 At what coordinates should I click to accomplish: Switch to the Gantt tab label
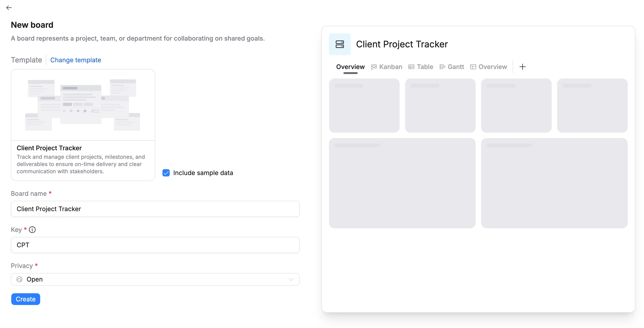tap(456, 67)
